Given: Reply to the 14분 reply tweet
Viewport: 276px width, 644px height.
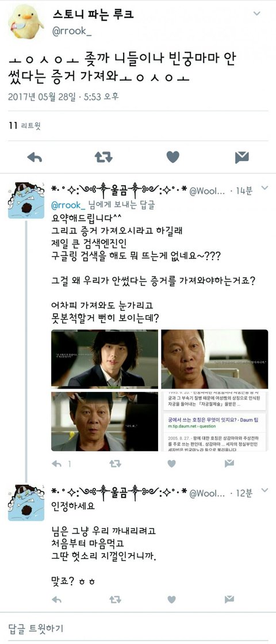Looking at the screenshot, I should tap(56, 463).
